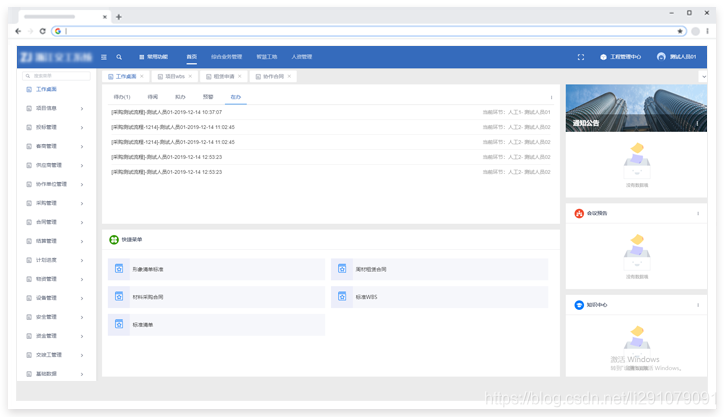
Task: Open the page tabs dropdown arrow
Action: click(704, 77)
